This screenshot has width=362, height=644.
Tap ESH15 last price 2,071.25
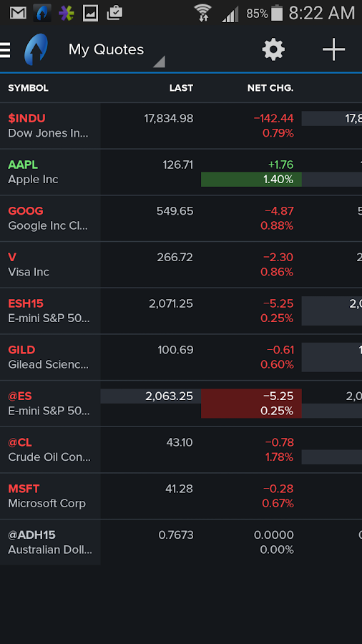(171, 303)
